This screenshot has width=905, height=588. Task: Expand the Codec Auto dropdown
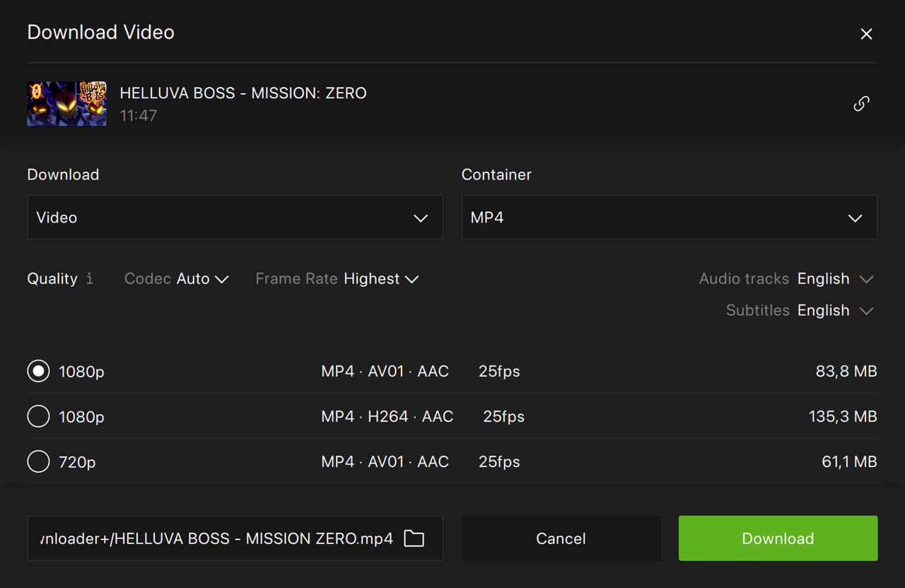pos(202,279)
